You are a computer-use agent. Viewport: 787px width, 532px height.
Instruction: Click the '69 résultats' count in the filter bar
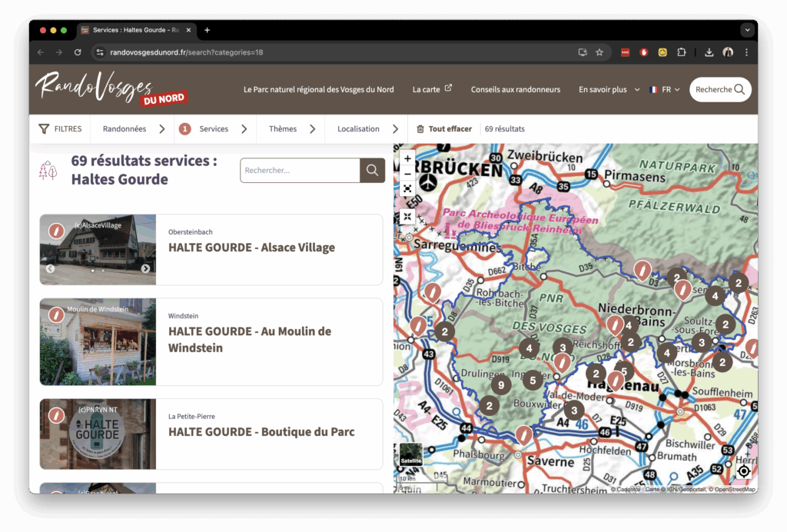tap(504, 129)
